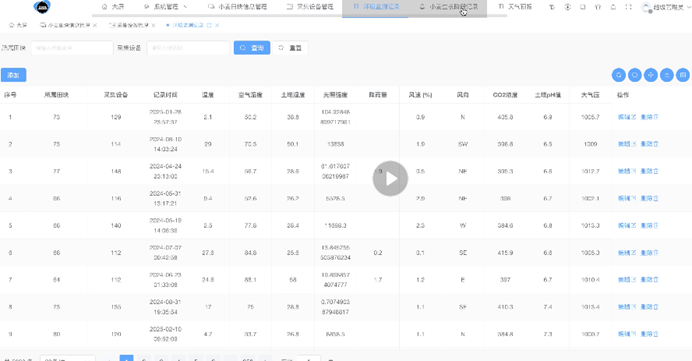The height and width of the screenshot is (361, 692).
Task: Play the video overlay button
Action: 390,178
